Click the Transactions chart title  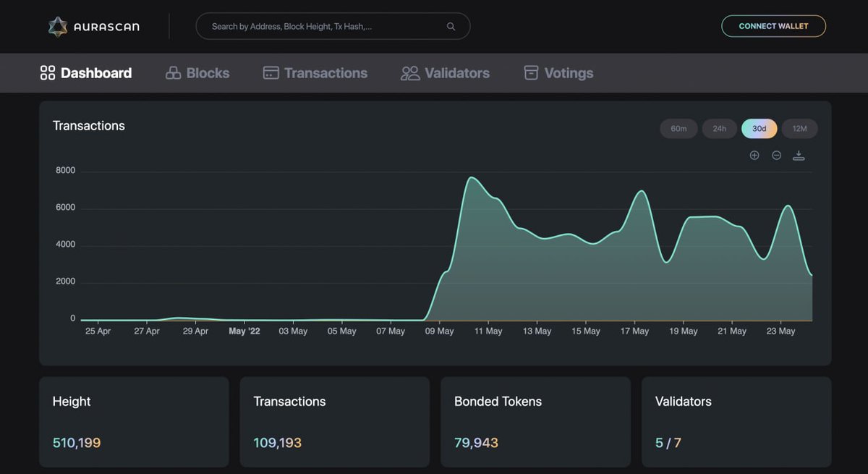click(x=89, y=126)
